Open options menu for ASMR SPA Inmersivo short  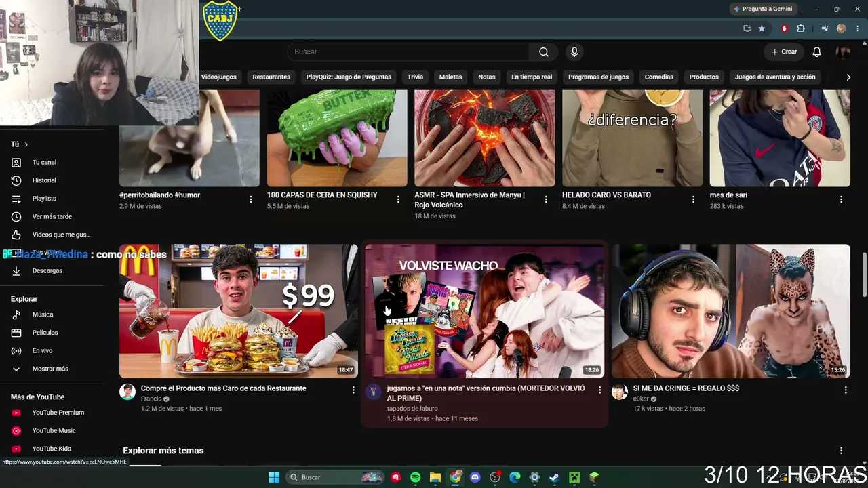[546, 199]
